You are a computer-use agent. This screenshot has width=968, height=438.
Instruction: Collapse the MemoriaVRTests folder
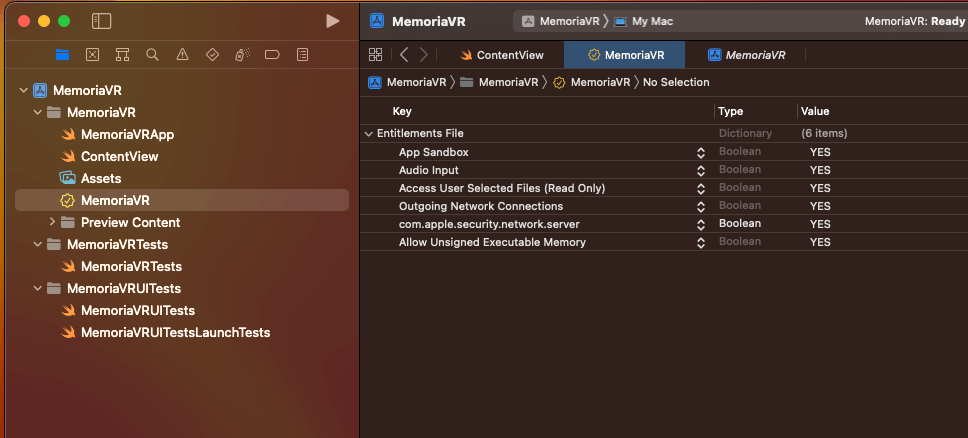(x=38, y=244)
